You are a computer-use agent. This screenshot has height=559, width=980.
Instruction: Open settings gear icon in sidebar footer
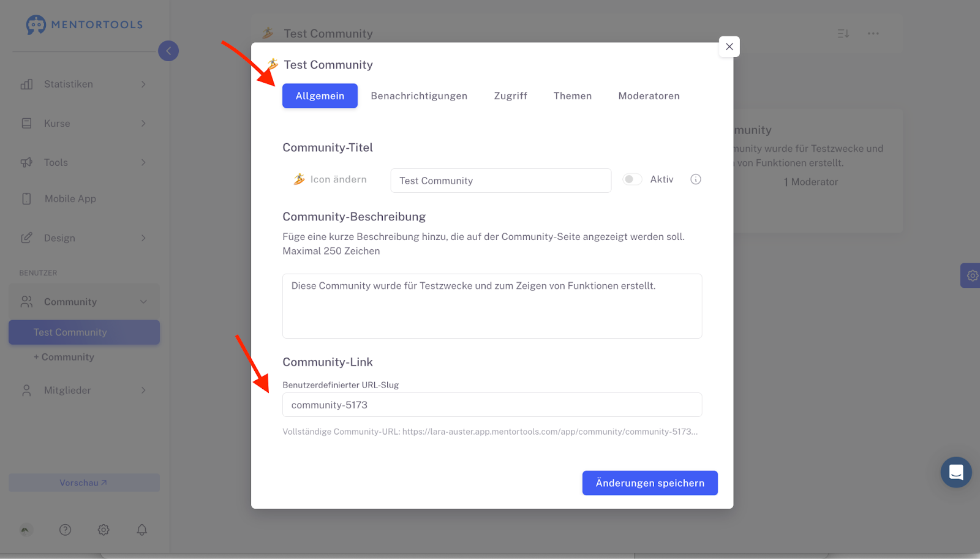[104, 530]
